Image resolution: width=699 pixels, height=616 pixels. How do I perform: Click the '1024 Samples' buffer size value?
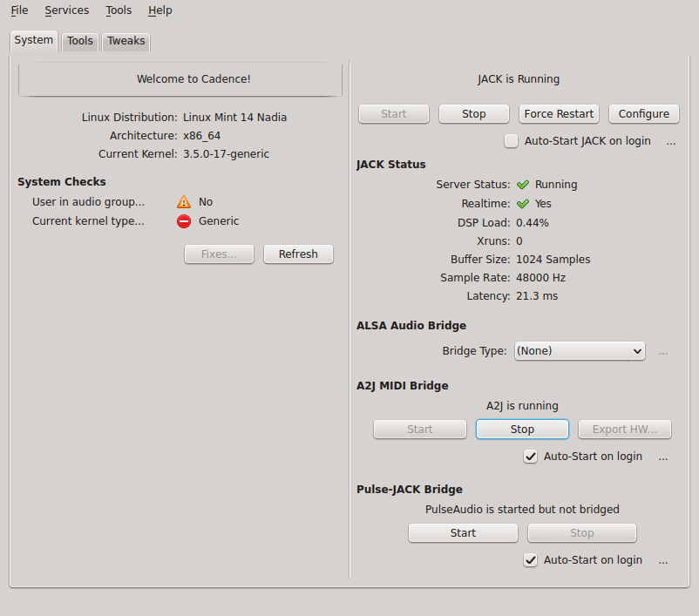coord(553,260)
